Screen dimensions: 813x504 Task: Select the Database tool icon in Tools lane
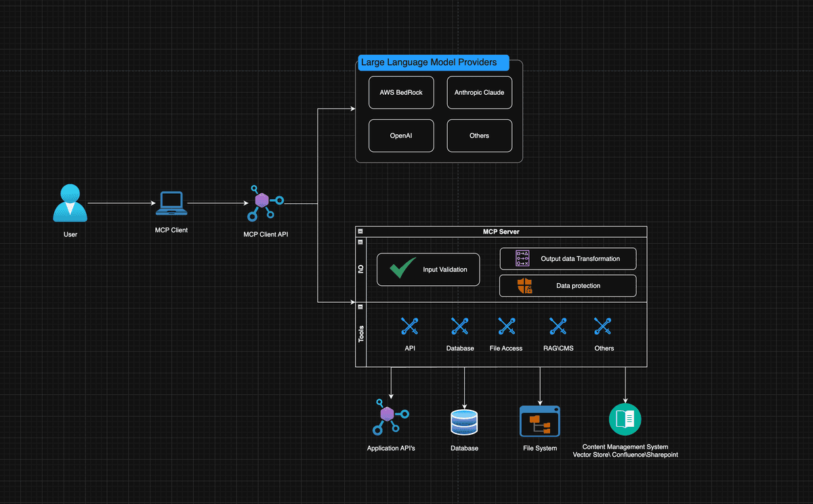point(460,327)
